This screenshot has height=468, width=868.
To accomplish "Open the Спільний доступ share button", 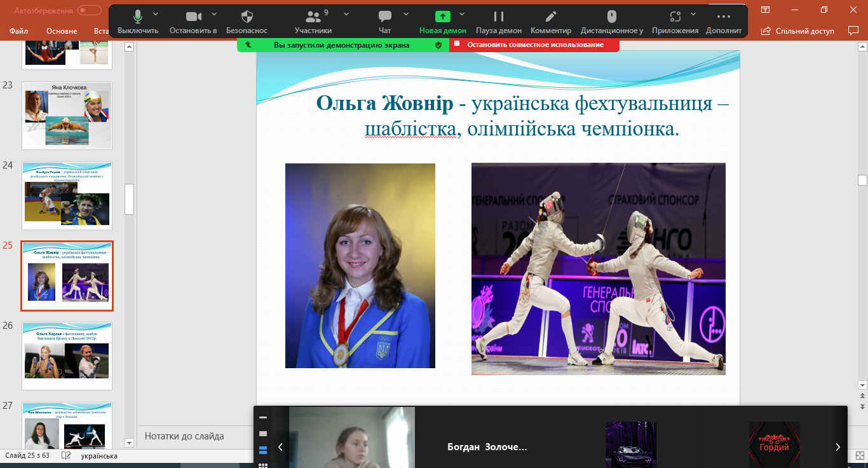I will tap(799, 31).
